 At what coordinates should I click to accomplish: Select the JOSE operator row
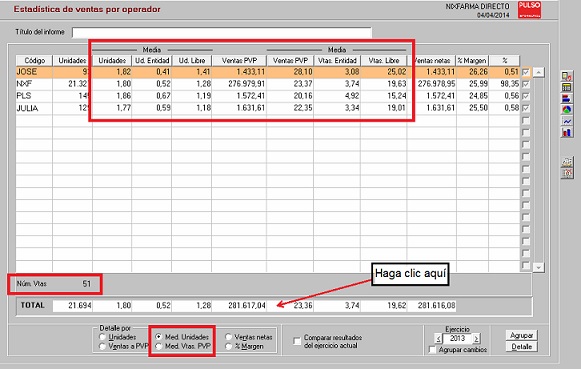(269, 72)
